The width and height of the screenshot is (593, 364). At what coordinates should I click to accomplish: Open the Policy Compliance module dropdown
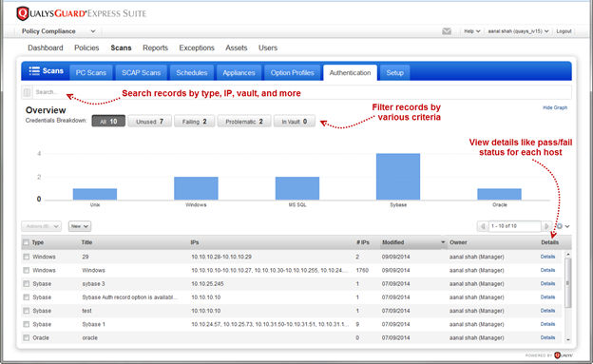tap(58, 31)
